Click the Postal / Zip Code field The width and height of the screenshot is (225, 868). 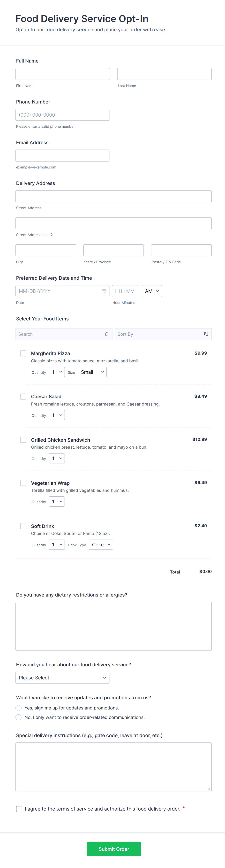(181, 250)
